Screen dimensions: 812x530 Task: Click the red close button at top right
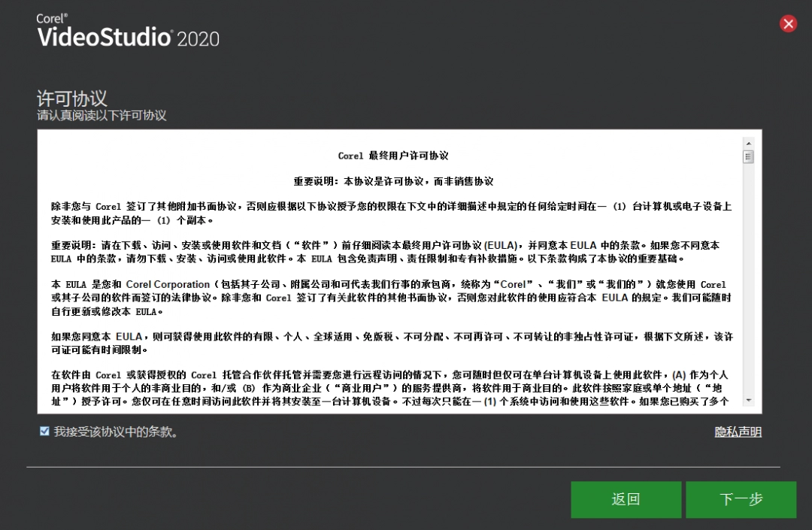[x=788, y=23]
